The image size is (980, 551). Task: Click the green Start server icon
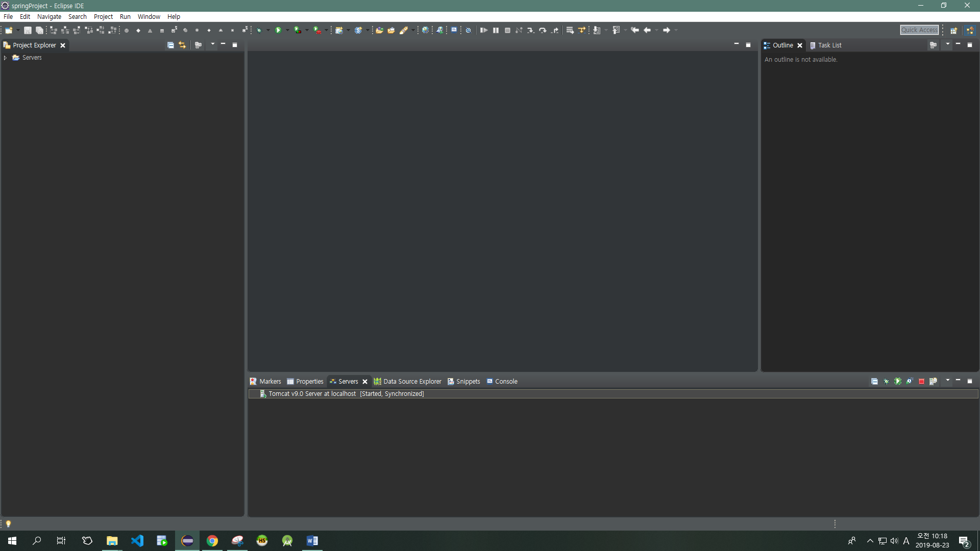898,382
